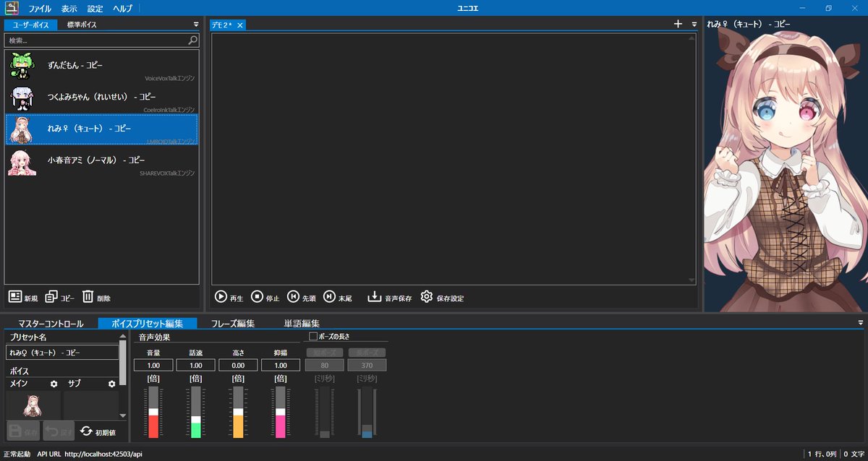Select 小春音アミ（ノーマル）- コピー text
The image size is (868, 461).
tap(96, 160)
